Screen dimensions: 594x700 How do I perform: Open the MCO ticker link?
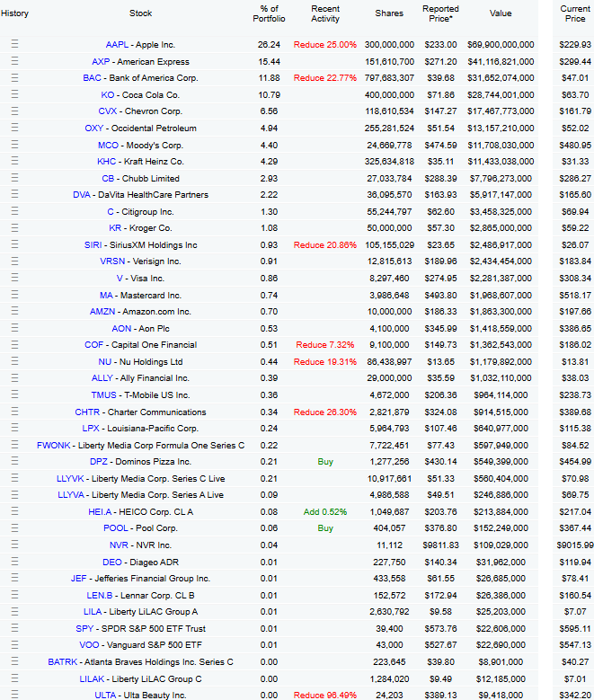pos(108,145)
